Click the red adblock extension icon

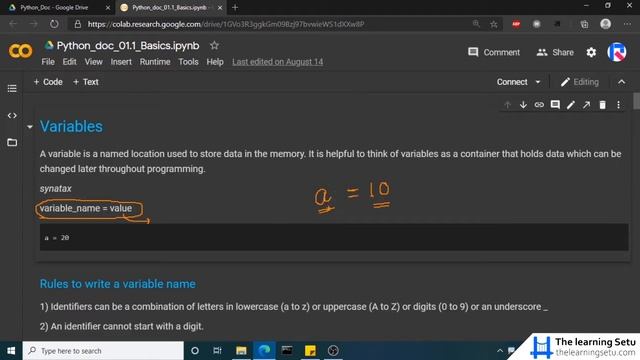click(x=516, y=24)
